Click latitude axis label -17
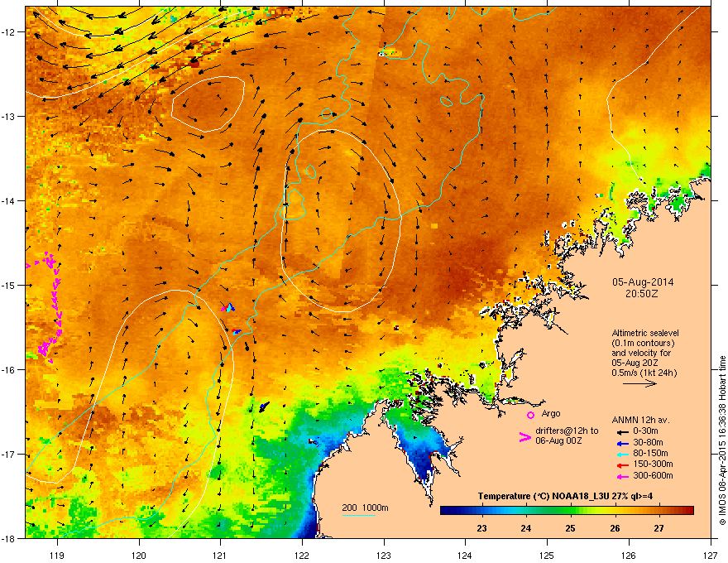 click(x=9, y=455)
